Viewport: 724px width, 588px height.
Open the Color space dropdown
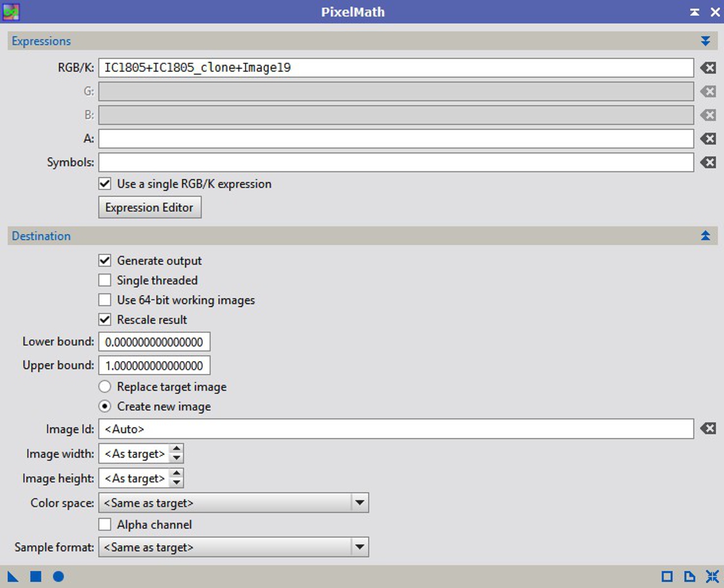click(x=233, y=502)
